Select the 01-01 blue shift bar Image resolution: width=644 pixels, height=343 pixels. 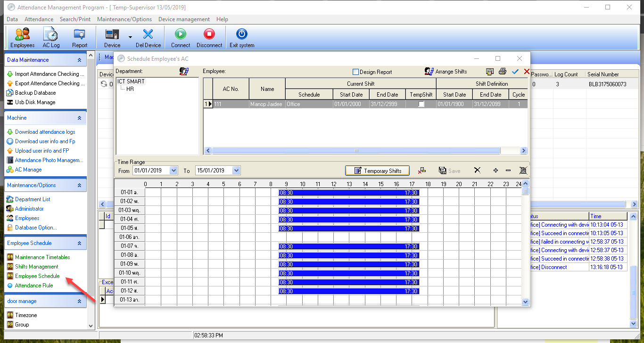tap(349, 193)
